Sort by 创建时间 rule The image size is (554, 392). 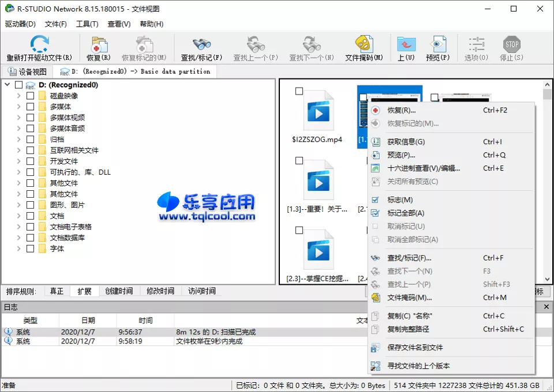click(x=119, y=291)
